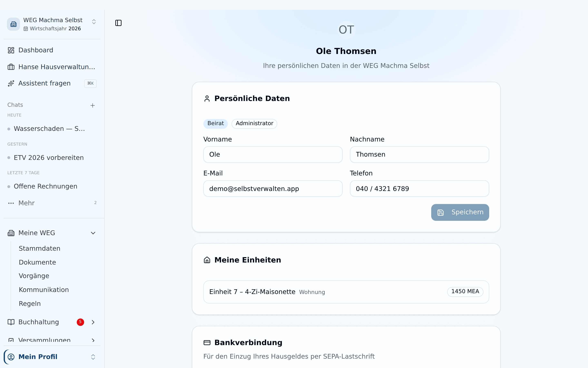Click the Telefon input field
This screenshot has height=368, width=588.
click(x=419, y=188)
